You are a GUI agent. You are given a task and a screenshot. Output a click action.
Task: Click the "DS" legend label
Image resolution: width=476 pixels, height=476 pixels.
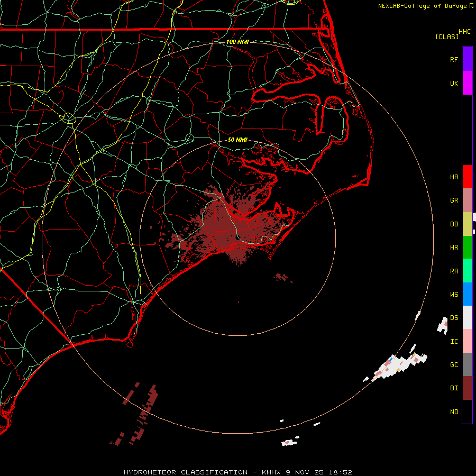pyautogui.click(x=454, y=318)
